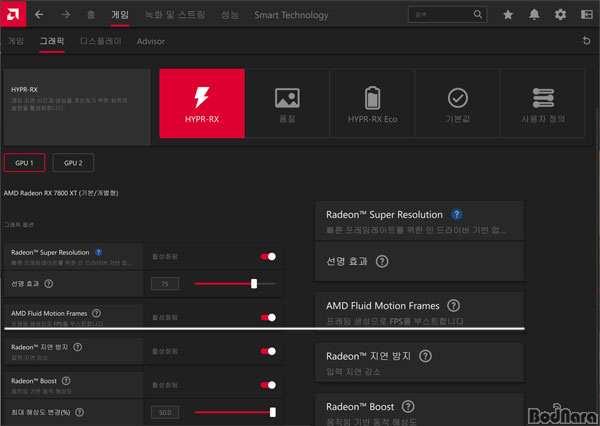Click the AMD logo icon
The width and height of the screenshot is (600, 426).
tap(13, 14)
